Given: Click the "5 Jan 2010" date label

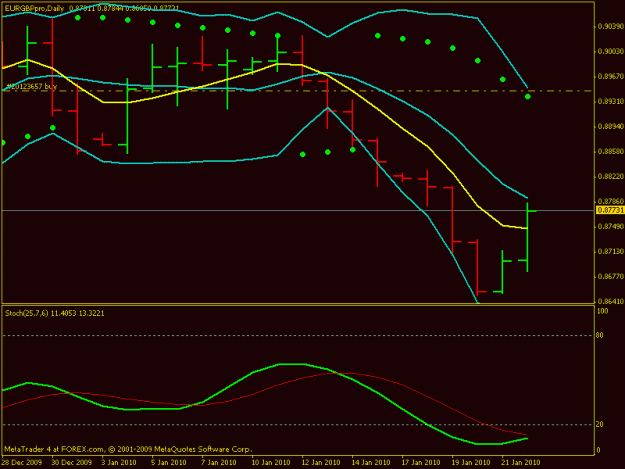Looking at the screenshot, I should click(x=169, y=462).
